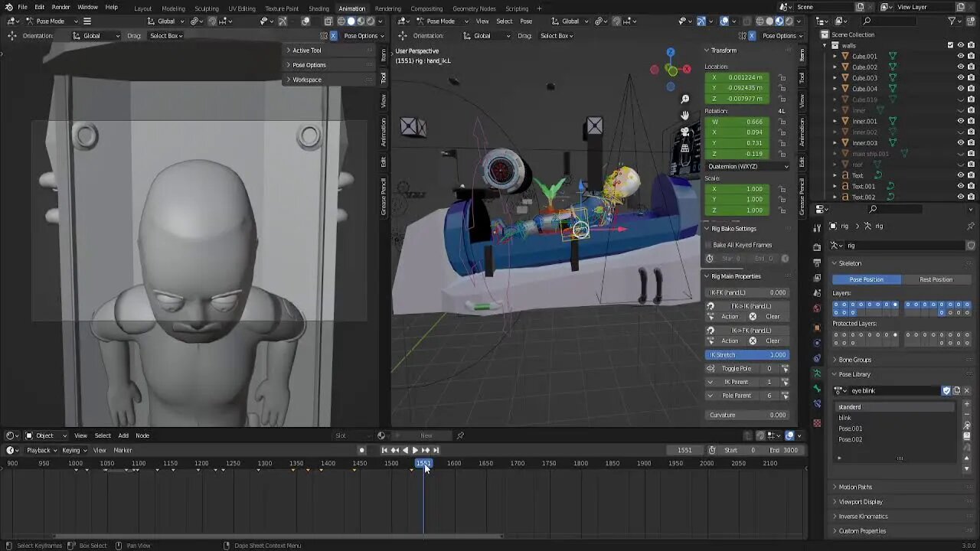
Task: Switch to the Layout workspace tab
Action: click(x=142, y=8)
